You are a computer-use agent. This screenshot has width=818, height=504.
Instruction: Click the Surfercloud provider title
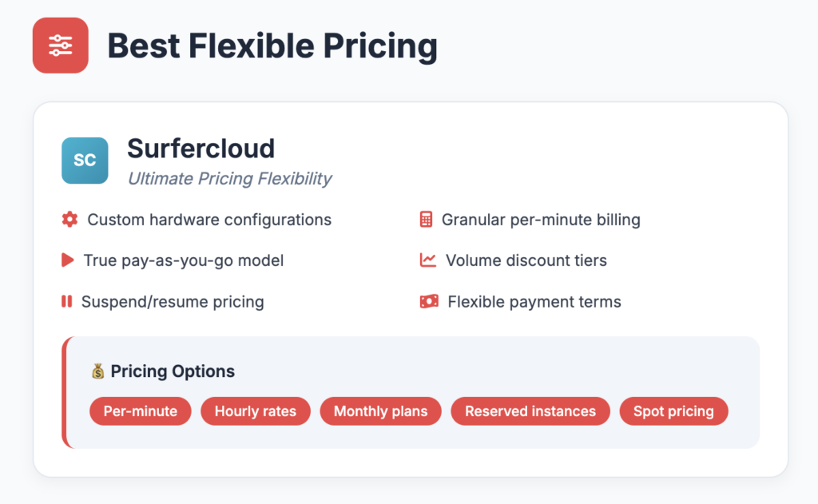[x=201, y=149]
